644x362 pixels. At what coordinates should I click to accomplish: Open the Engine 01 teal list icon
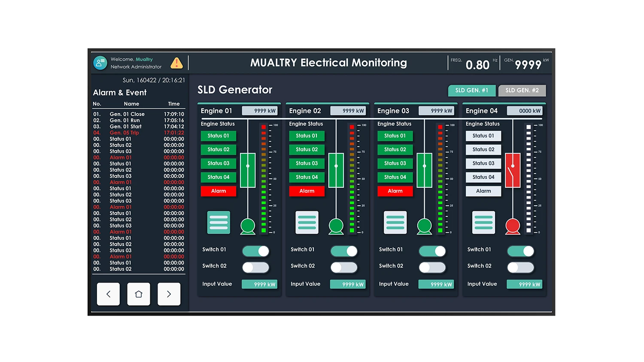pyautogui.click(x=219, y=222)
